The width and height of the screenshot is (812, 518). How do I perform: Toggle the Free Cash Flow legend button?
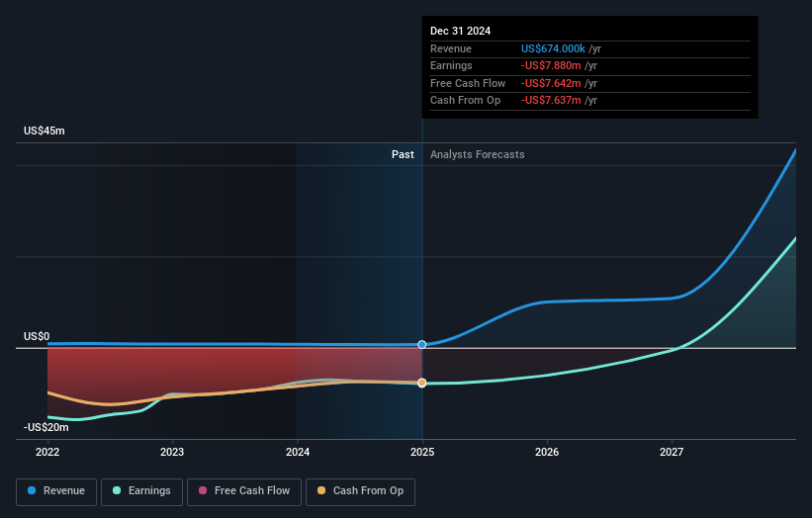(244, 491)
